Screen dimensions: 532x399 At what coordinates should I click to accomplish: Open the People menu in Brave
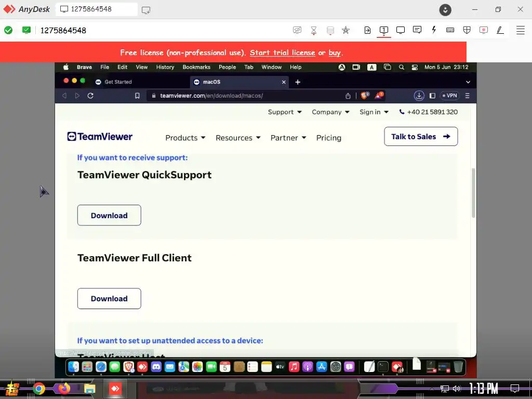pyautogui.click(x=228, y=67)
